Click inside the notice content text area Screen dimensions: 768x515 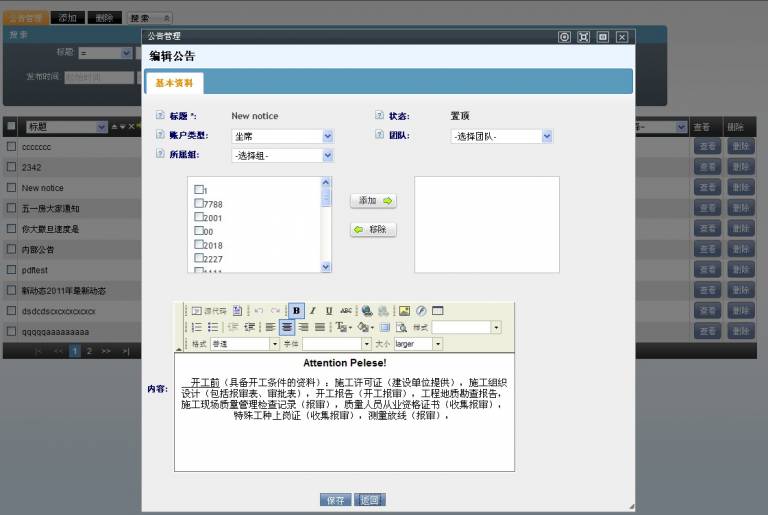click(x=344, y=430)
